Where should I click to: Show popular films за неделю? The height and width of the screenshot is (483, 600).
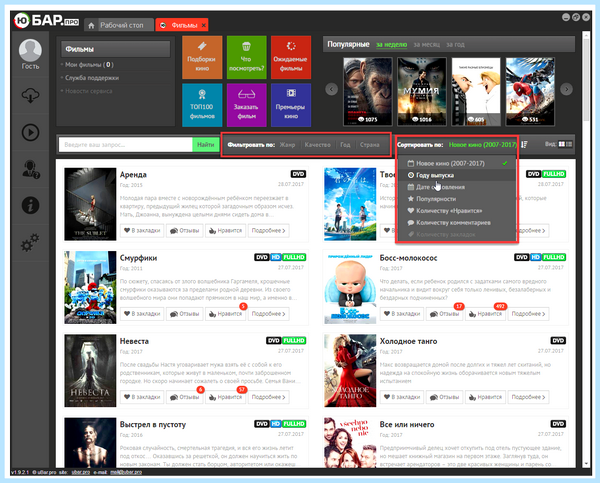391,44
